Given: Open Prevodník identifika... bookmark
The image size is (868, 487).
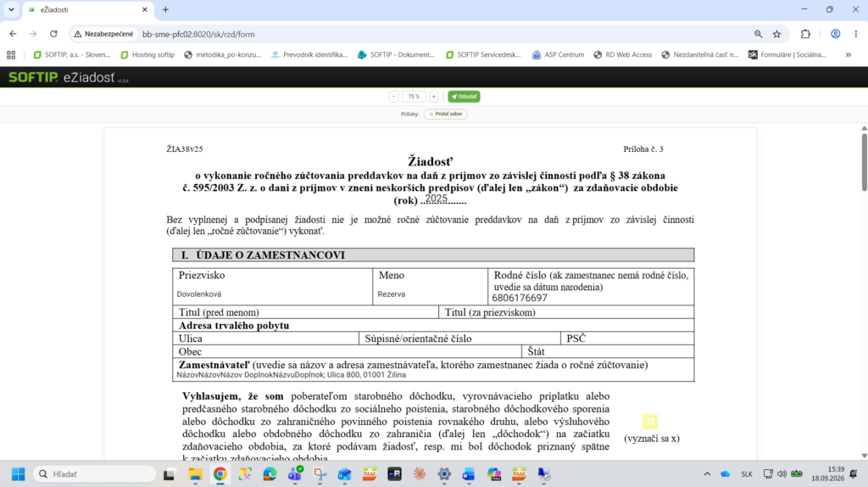Looking at the screenshot, I should pos(309,55).
